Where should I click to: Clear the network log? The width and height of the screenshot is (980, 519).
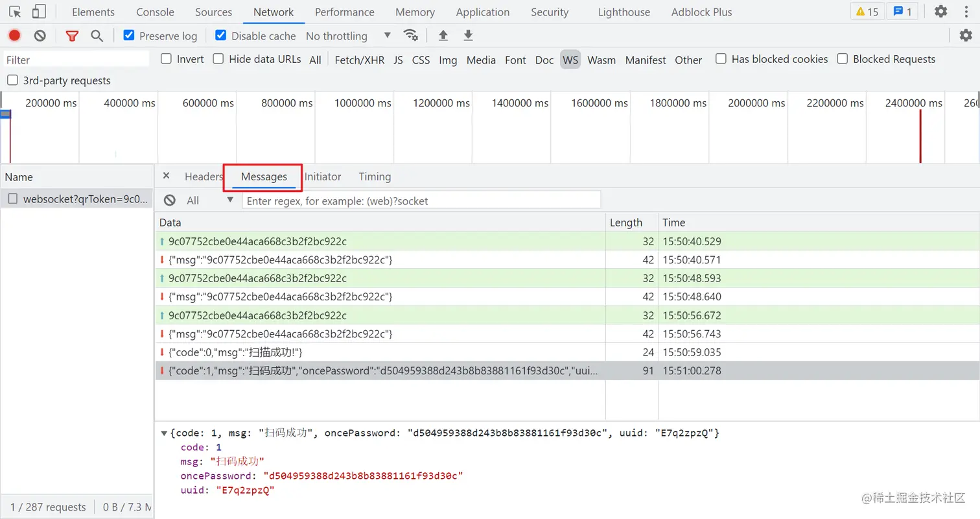point(40,36)
